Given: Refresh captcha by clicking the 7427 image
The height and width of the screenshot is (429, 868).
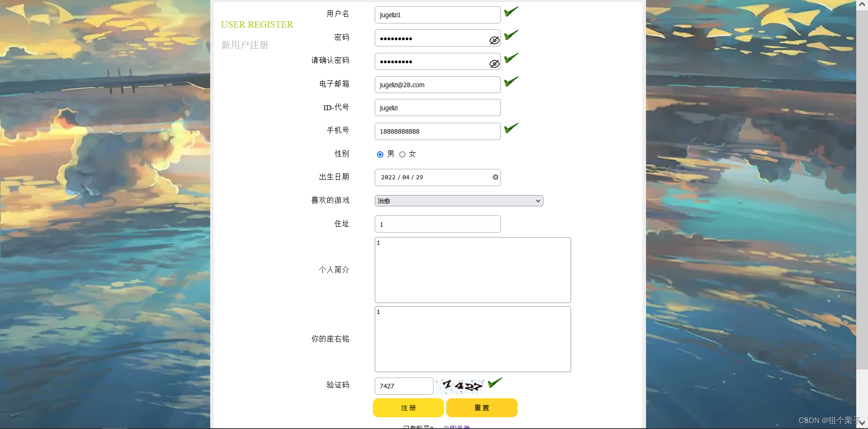Looking at the screenshot, I should coord(460,386).
